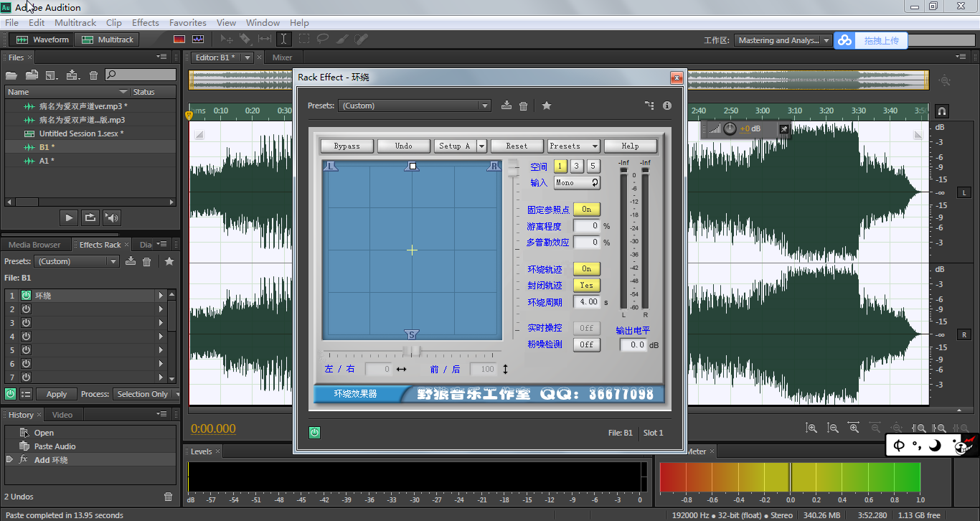Switch to the Video tab
Image resolution: width=980 pixels, height=521 pixels.
point(62,415)
